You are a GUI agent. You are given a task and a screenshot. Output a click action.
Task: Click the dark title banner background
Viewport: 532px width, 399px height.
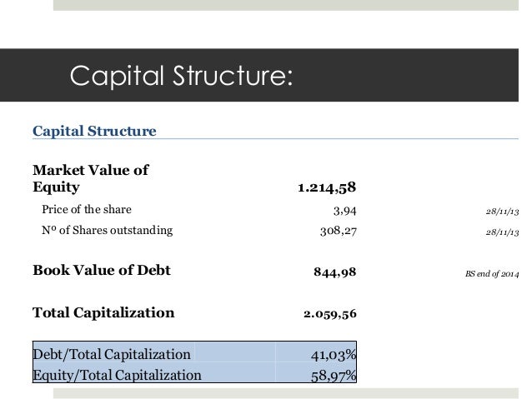coord(407,75)
